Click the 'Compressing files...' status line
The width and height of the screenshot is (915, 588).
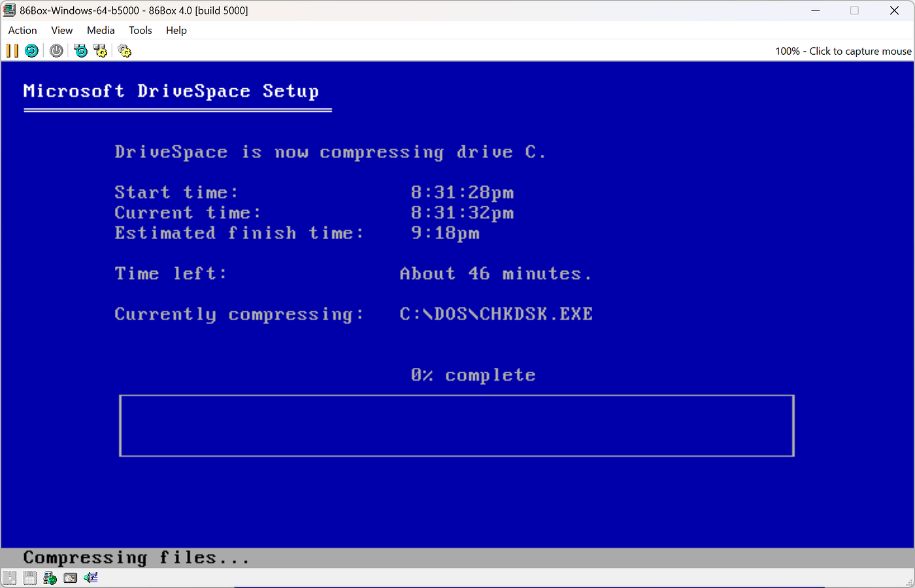[136, 558]
